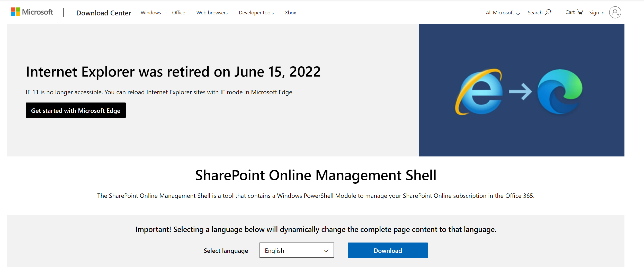Click the Sign in text link

coord(597,13)
